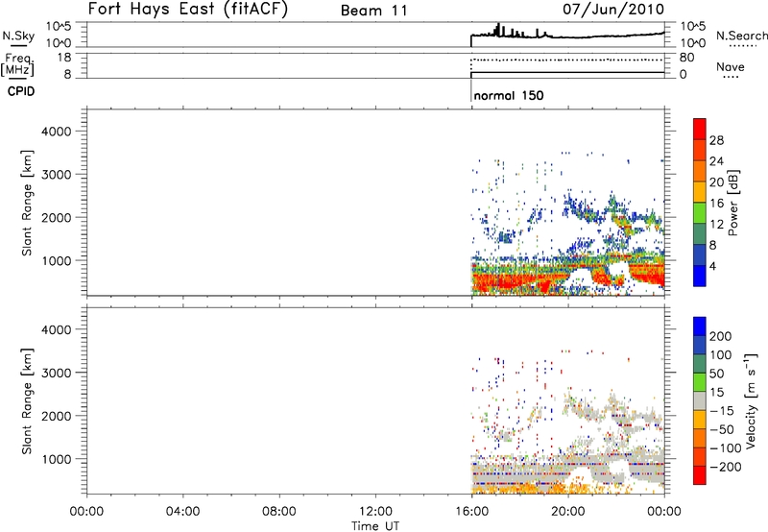
Task: Click the 'Freq. [MHz]' label
Action: pyautogui.click(x=18, y=65)
